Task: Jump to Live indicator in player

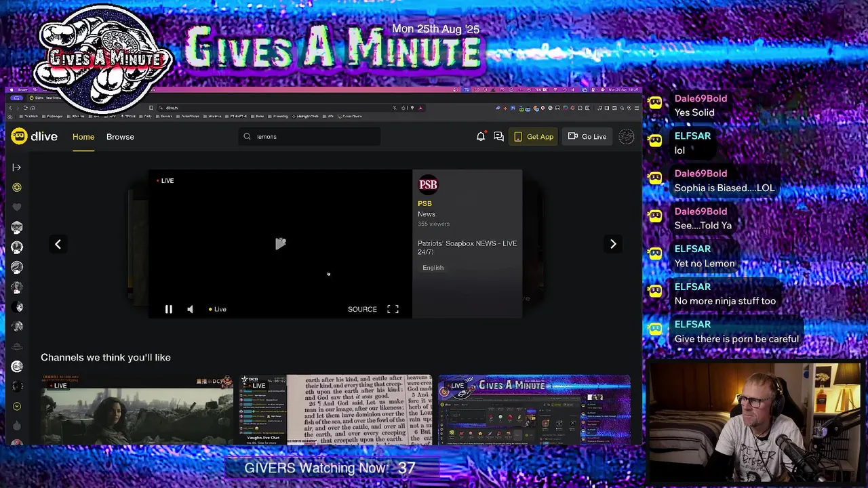Action: point(218,309)
